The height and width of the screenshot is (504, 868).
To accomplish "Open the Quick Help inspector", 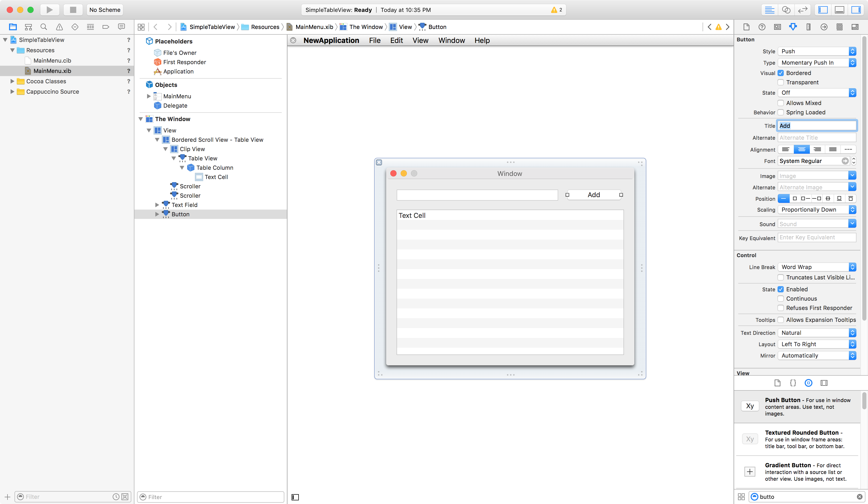I will pos(762,27).
